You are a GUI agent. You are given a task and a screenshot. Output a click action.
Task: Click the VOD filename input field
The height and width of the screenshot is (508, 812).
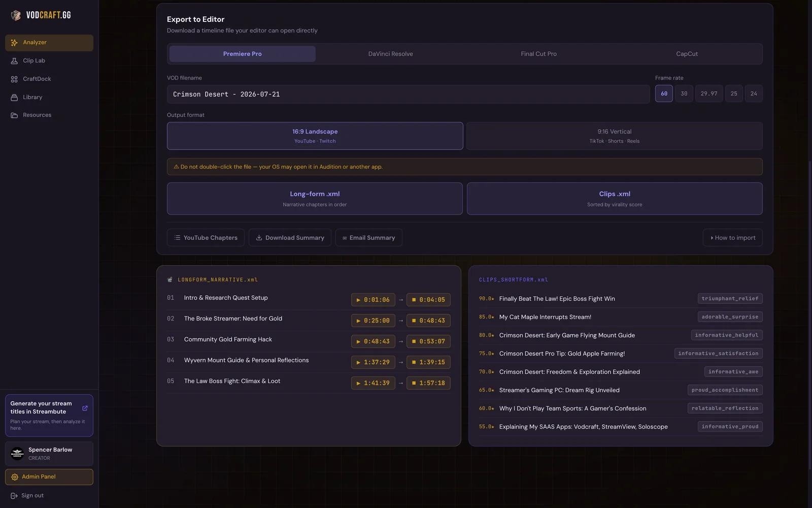coord(408,94)
